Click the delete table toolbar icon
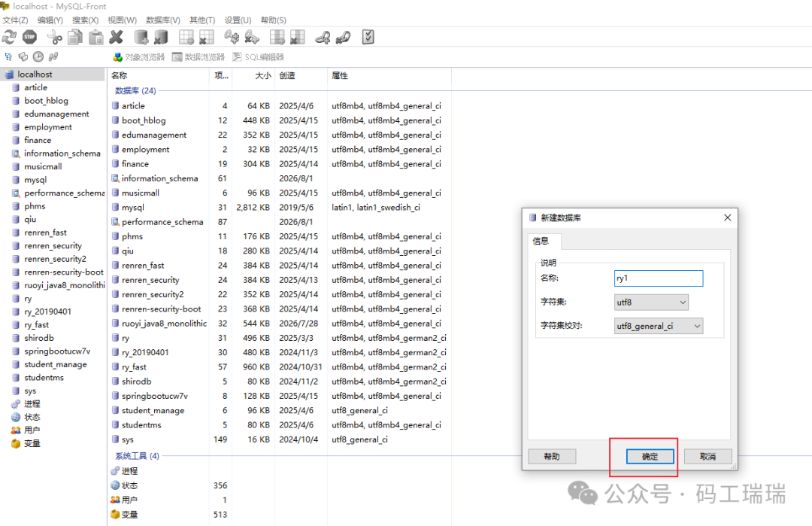Image resolution: width=812 pixels, height=526 pixels. coord(206,38)
